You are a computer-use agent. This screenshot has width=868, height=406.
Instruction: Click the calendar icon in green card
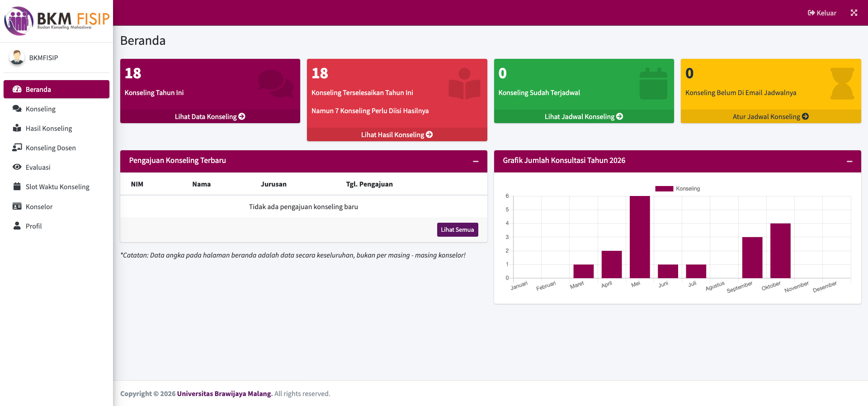coord(653,83)
